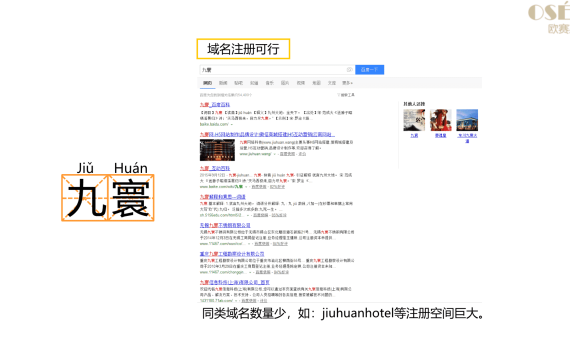Switch to the 新闻 tab
The image size is (570, 360).
223,83
